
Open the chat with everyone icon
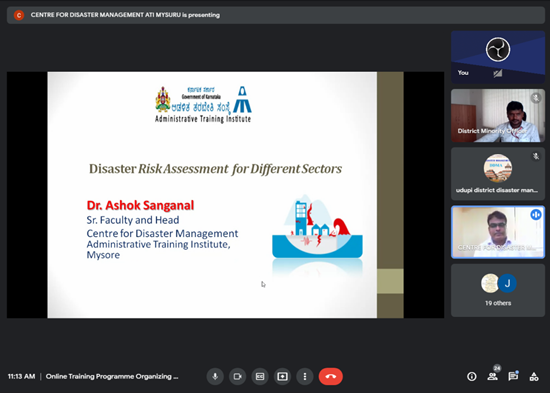(x=513, y=377)
